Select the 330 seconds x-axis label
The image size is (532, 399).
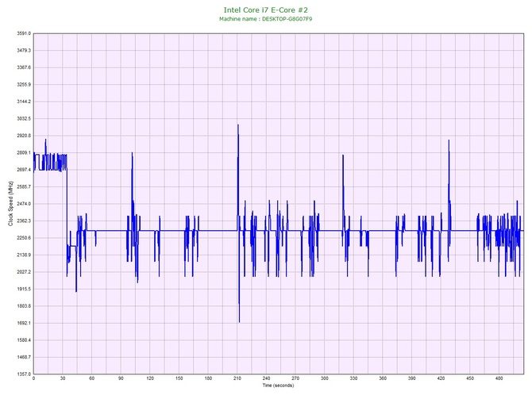click(x=353, y=378)
